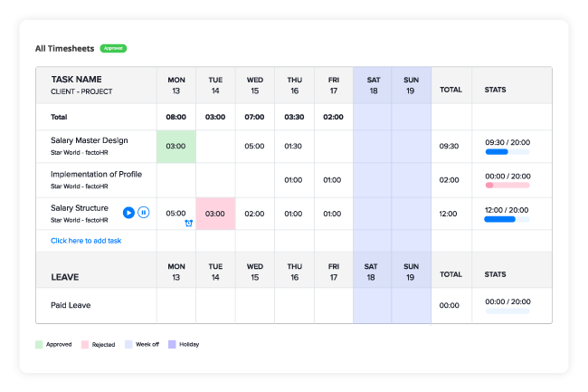Click FRI 17 header in task table
The image size is (588, 392).
coord(334,85)
